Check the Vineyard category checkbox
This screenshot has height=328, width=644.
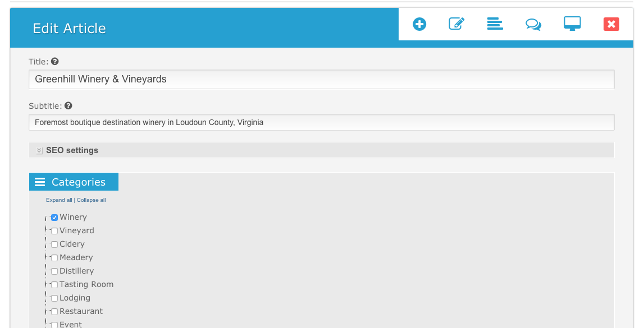(x=54, y=231)
